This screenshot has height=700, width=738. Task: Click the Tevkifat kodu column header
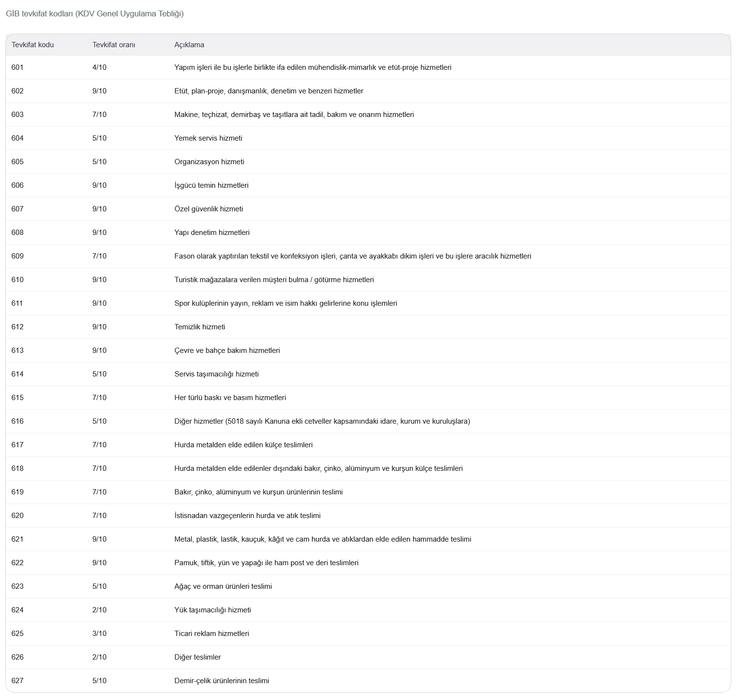coord(33,45)
